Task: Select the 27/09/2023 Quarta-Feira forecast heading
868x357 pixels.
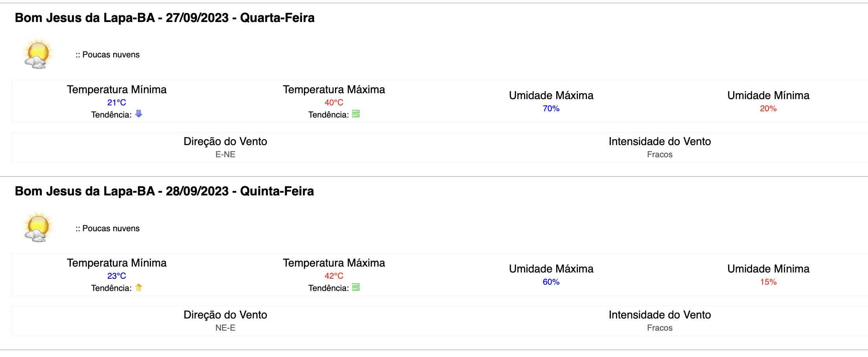Action: (x=165, y=18)
